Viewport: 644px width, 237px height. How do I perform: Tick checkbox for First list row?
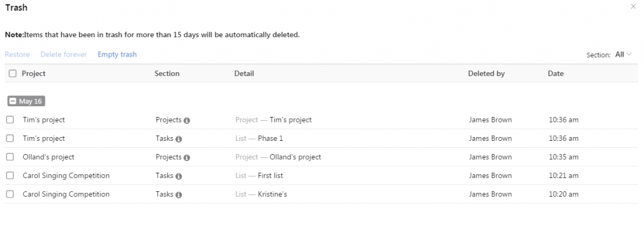click(x=10, y=175)
